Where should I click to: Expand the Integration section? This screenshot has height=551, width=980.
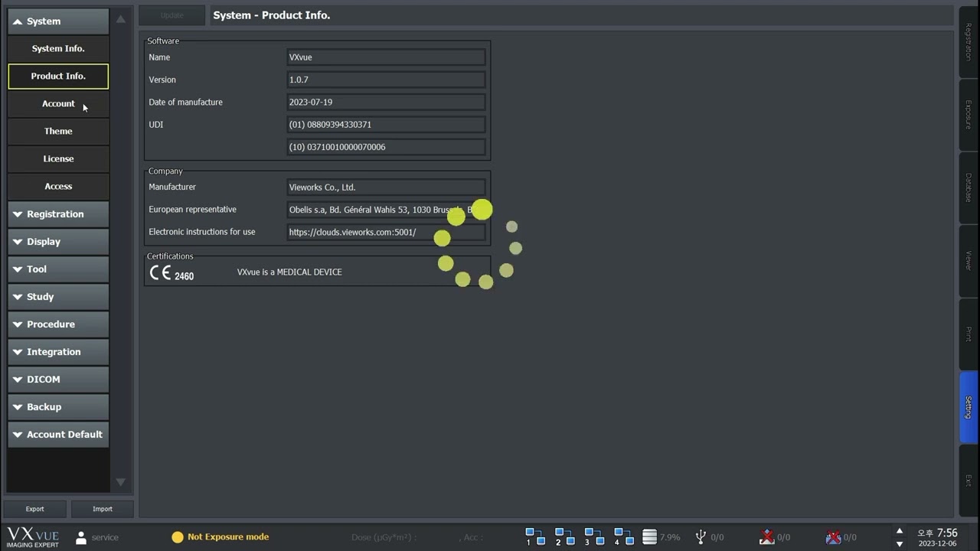click(x=58, y=352)
